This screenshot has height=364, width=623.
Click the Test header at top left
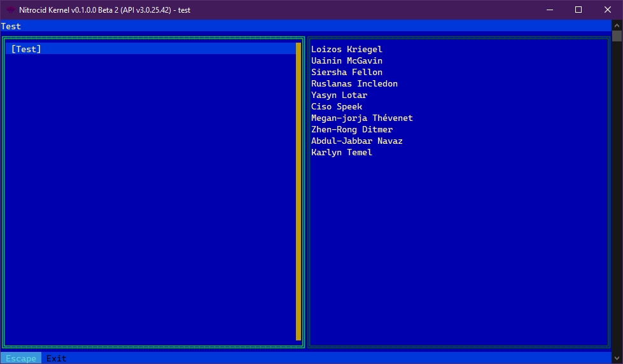point(11,26)
